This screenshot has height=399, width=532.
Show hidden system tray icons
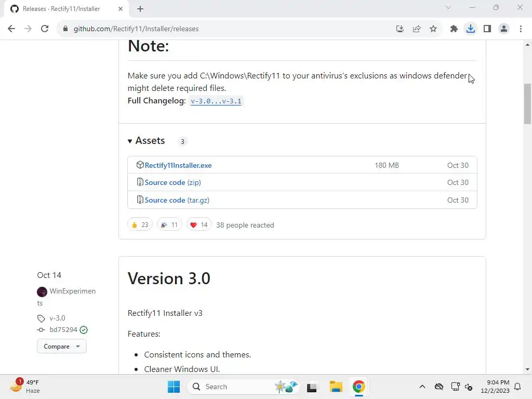(x=422, y=387)
